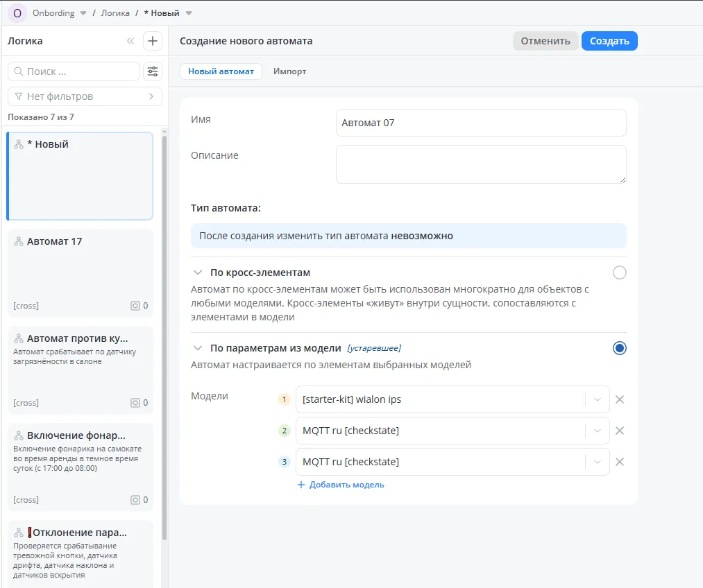Collapse the По параметрам из модели chevron

tap(198, 349)
